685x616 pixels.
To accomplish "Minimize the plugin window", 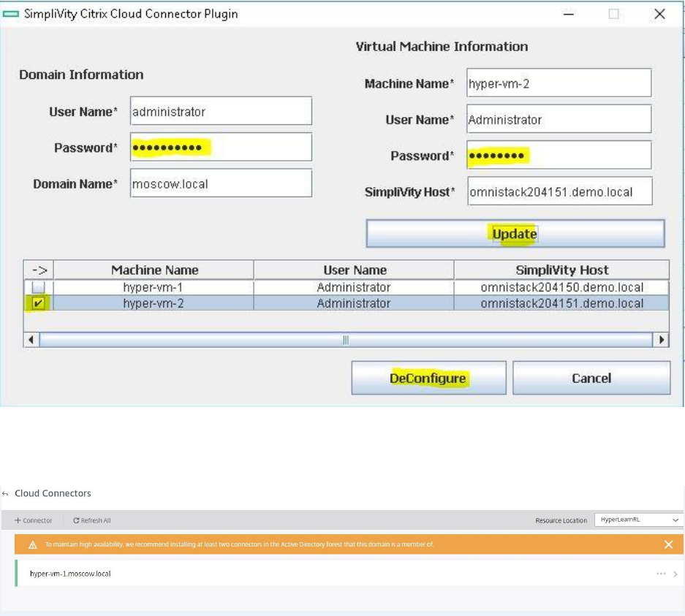I will (x=568, y=14).
